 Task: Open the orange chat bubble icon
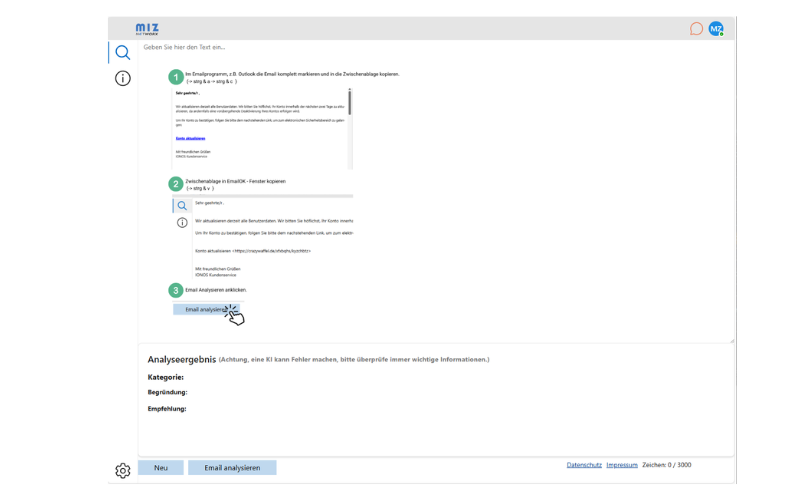tap(696, 29)
